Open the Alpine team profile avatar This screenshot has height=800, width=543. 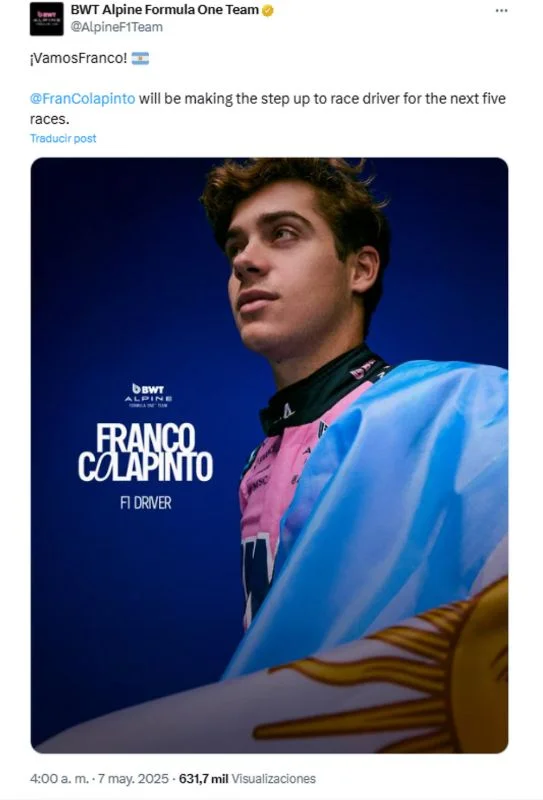click(46, 19)
